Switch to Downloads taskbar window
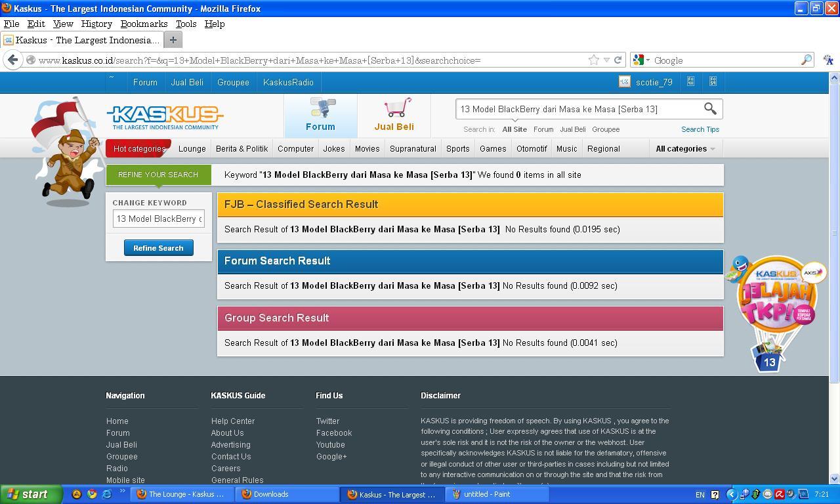Image resolution: width=840 pixels, height=504 pixels. [x=286, y=494]
